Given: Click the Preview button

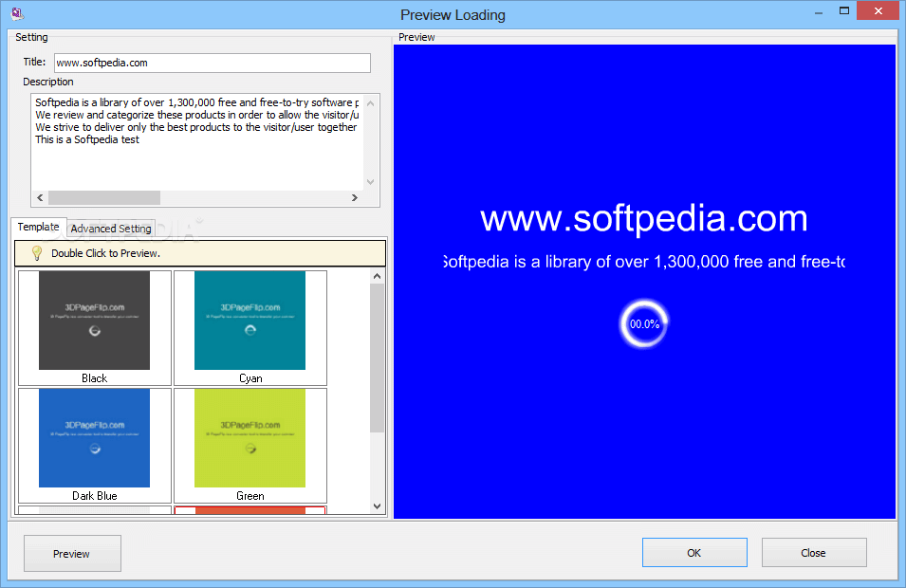Looking at the screenshot, I should point(72,553).
